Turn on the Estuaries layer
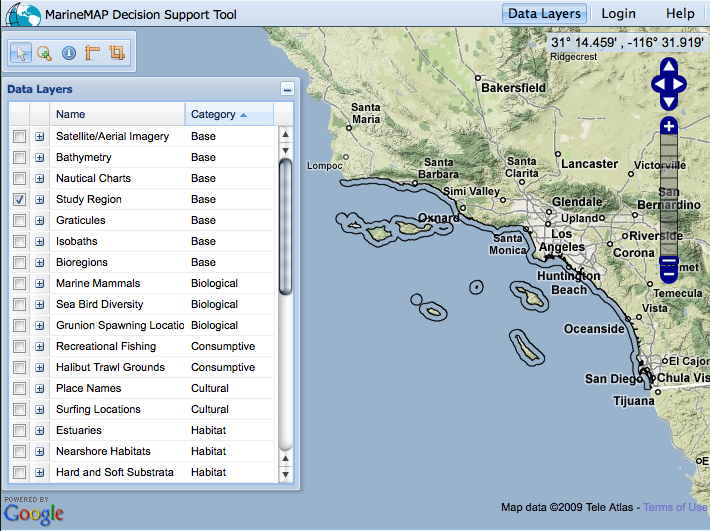Image resolution: width=710 pixels, height=531 pixels. pyautogui.click(x=19, y=431)
